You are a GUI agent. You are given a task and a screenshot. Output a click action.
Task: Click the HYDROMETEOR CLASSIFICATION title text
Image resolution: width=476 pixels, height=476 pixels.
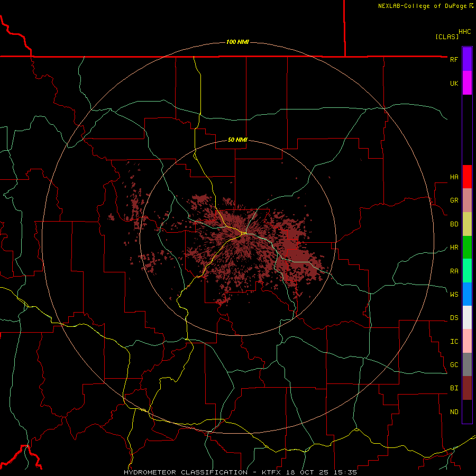(186, 472)
